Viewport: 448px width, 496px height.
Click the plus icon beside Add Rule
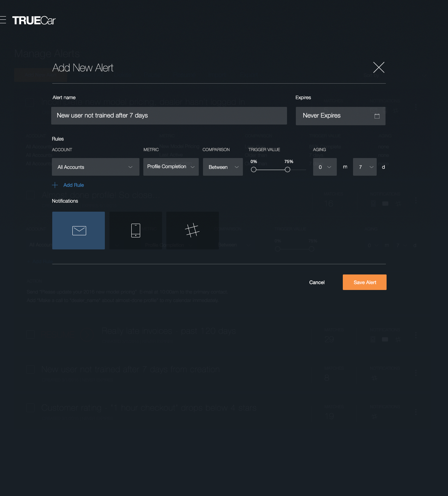pos(55,185)
